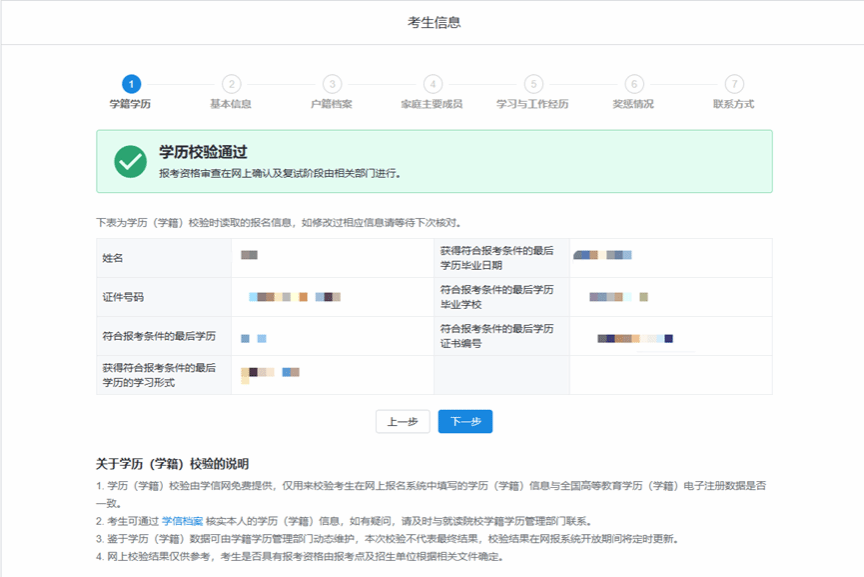Select the 户籍档案 step label
864x577 pixels.
point(332,104)
